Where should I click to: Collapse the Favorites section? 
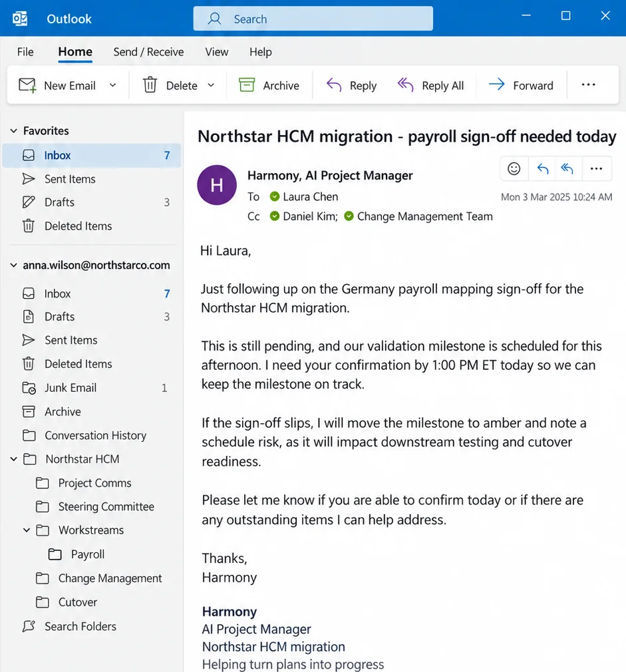[14, 130]
